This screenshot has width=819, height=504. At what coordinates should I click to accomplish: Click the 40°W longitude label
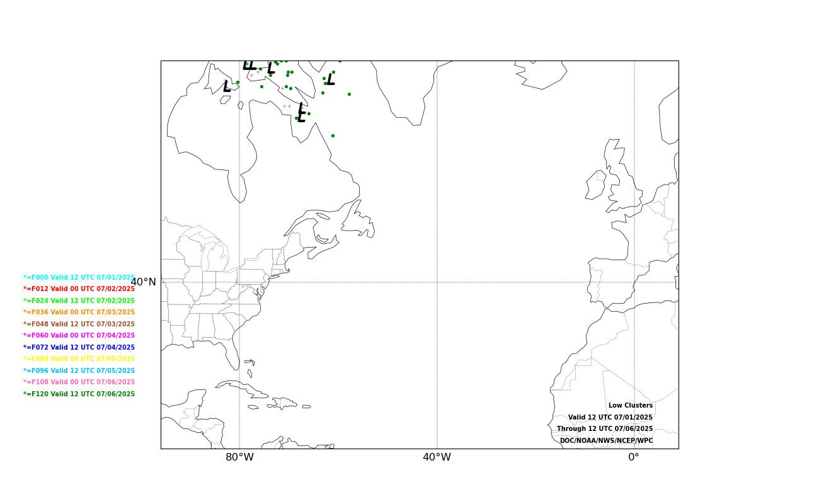click(x=437, y=457)
